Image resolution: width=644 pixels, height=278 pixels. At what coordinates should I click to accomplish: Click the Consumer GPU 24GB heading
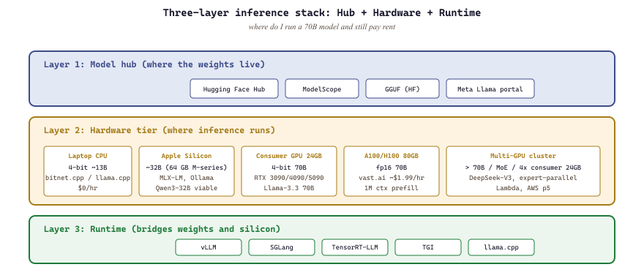289,156
